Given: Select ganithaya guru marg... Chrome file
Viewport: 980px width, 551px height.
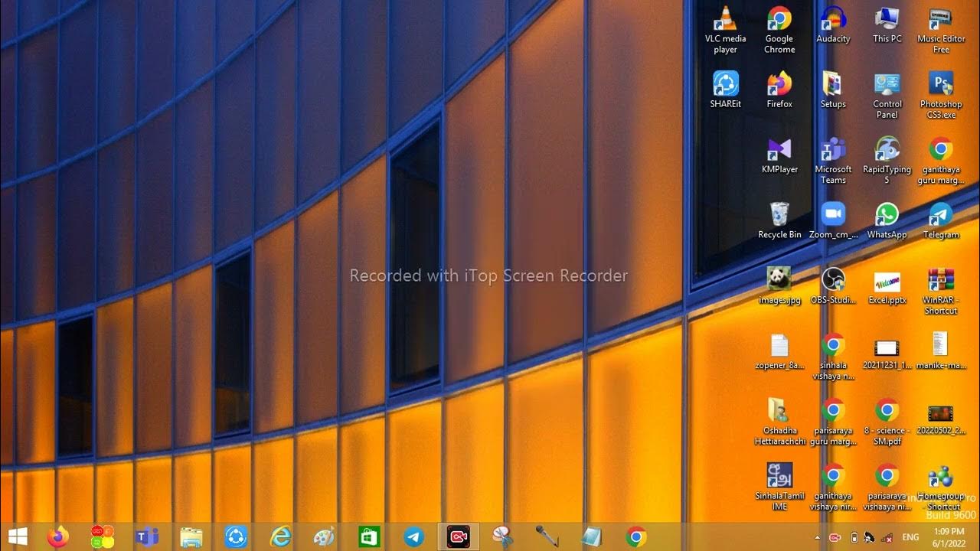Looking at the screenshot, I should [x=941, y=161].
